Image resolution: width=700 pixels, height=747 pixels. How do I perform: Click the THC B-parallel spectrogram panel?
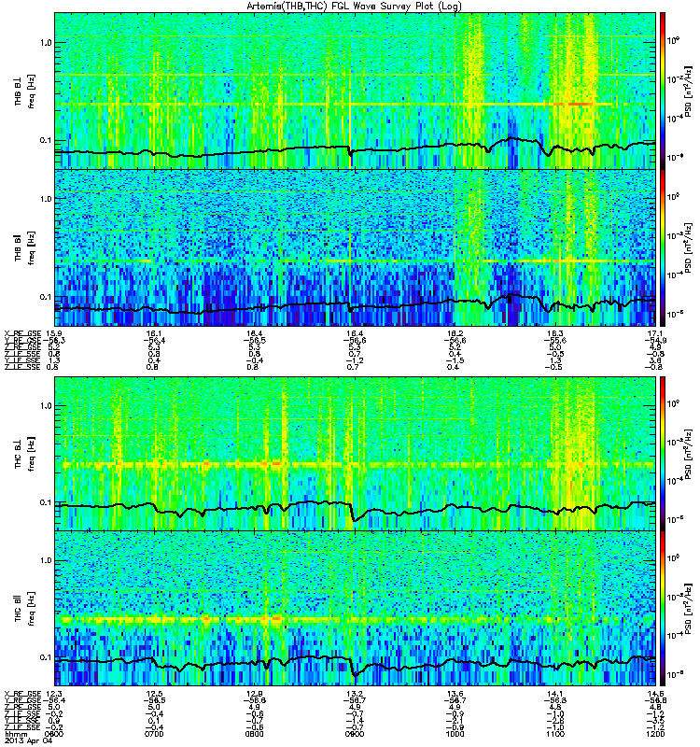(356, 608)
